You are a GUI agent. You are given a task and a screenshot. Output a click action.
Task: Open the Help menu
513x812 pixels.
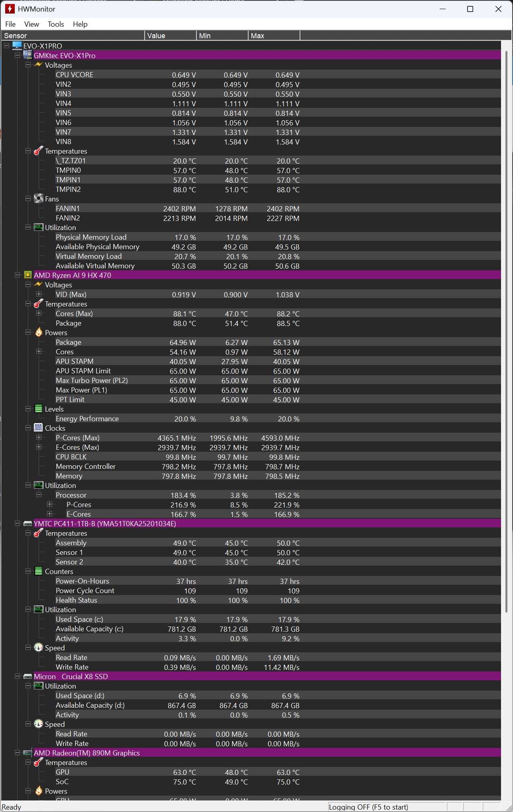(x=80, y=24)
